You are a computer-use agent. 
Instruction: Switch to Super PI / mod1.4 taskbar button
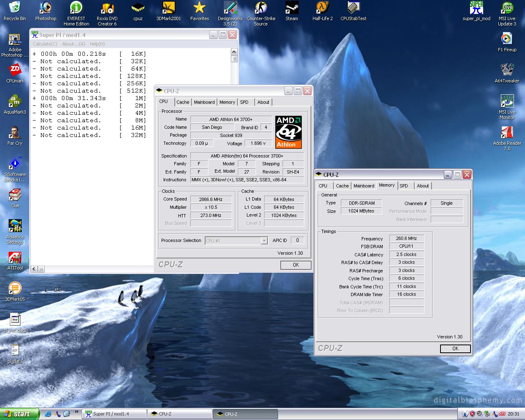point(114,414)
